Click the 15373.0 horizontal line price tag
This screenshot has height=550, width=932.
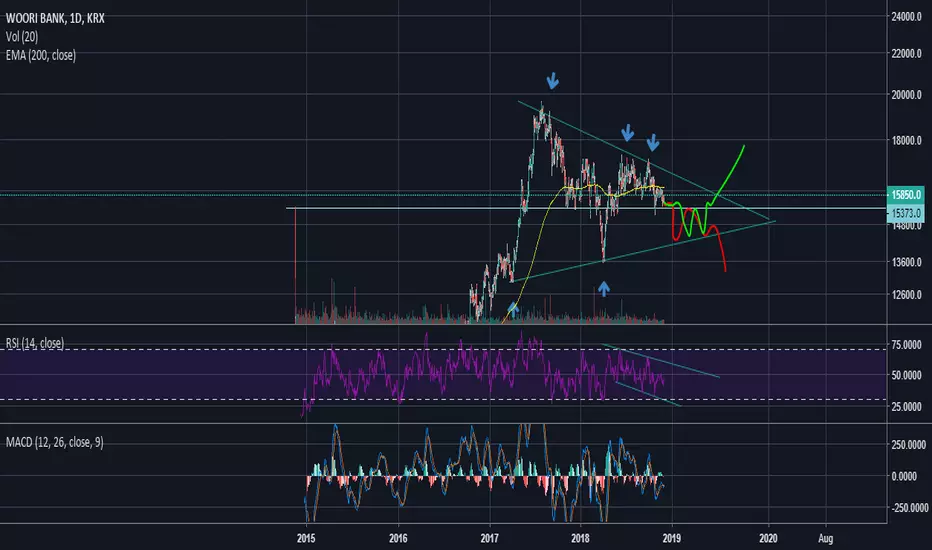click(x=906, y=213)
